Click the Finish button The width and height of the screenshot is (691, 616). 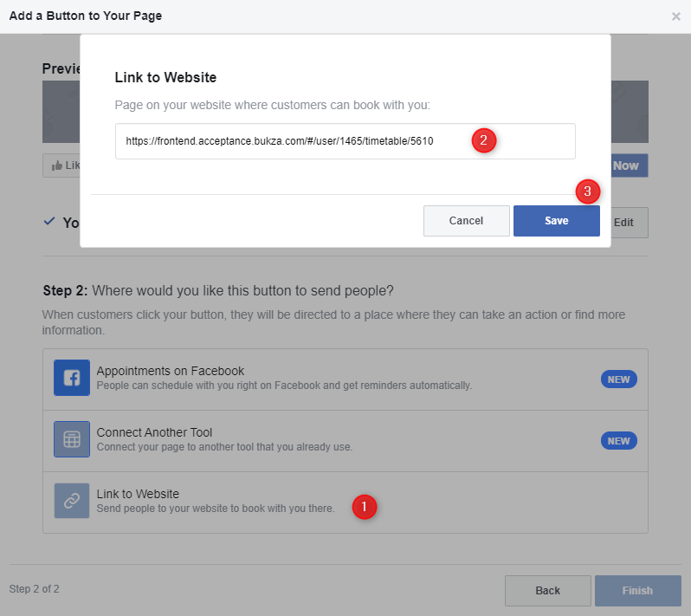click(x=637, y=591)
